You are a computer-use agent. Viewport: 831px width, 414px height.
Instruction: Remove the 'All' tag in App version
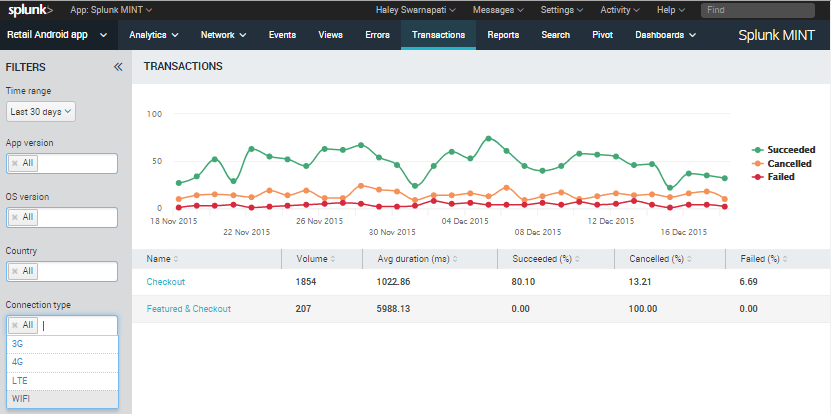[15, 163]
